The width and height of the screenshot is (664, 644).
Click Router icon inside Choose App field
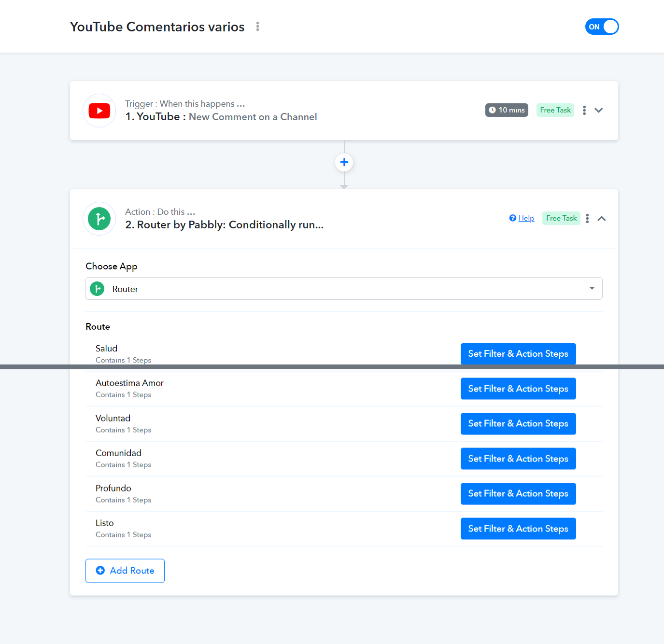pyautogui.click(x=97, y=289)
